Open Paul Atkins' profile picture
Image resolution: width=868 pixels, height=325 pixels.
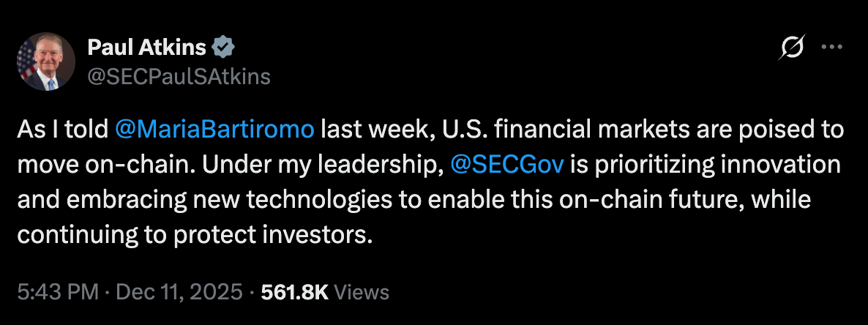(47, 61)
